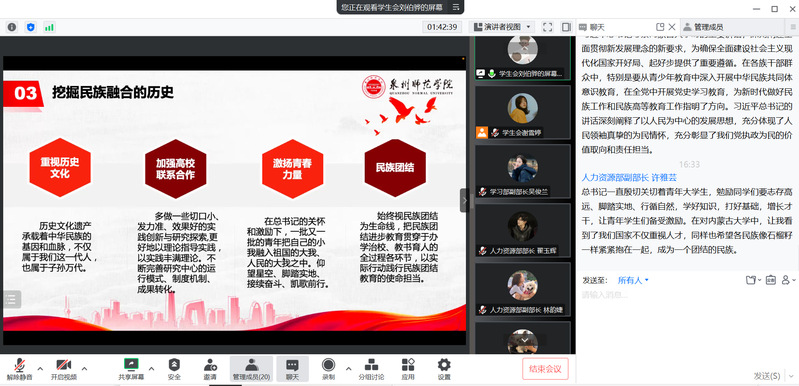
Task: Turn on the camera (开启视频)
Action: point(64,369)
